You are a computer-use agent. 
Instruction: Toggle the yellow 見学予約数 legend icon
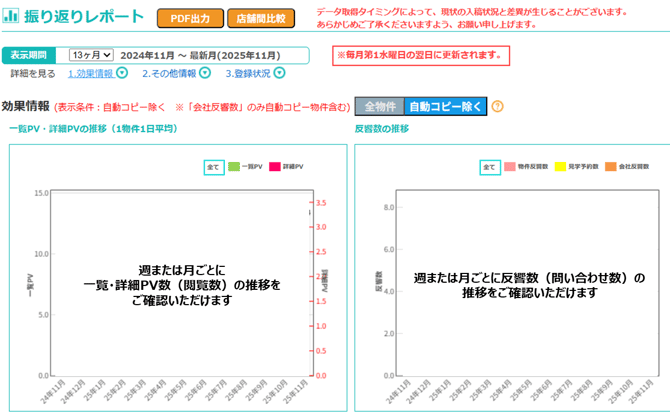click(x=560, y=167)
